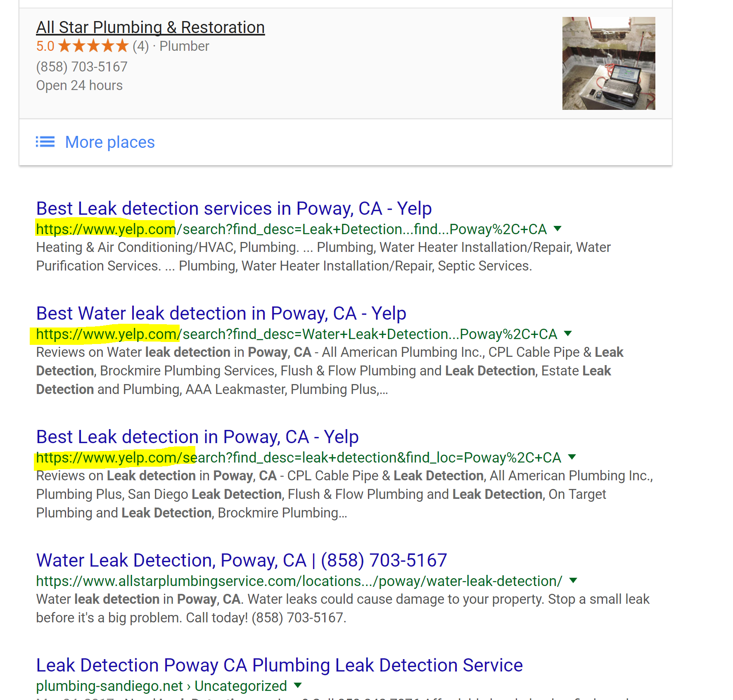The image size is (733, 700).
Task: Open Leak Detection Poway CA Plumbing result
Action: point(279,665)
